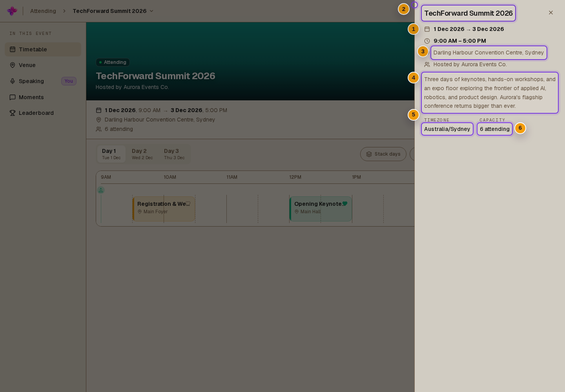Click the Attending breadcrumb link
The width and height of the screenshot is (565, 392).
click(x=43, y=11)
